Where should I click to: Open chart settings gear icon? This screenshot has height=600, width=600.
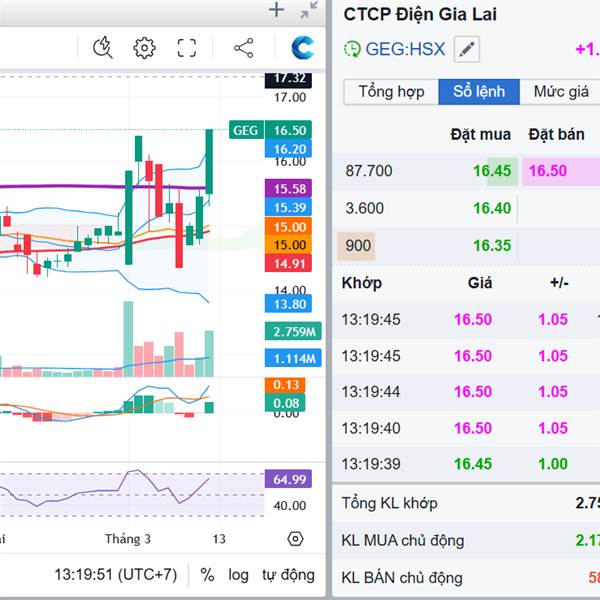pyautogui.click(x=144, y=48)
